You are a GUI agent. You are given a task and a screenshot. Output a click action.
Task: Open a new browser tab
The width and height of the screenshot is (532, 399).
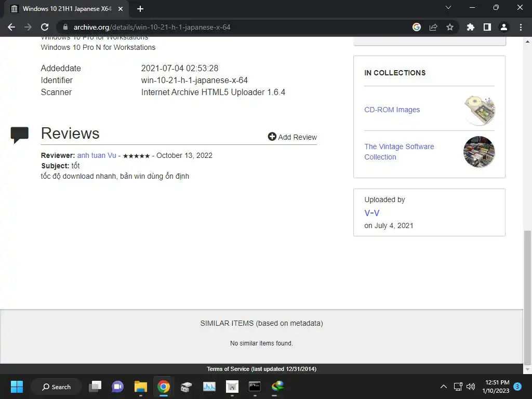pos(140,9)
